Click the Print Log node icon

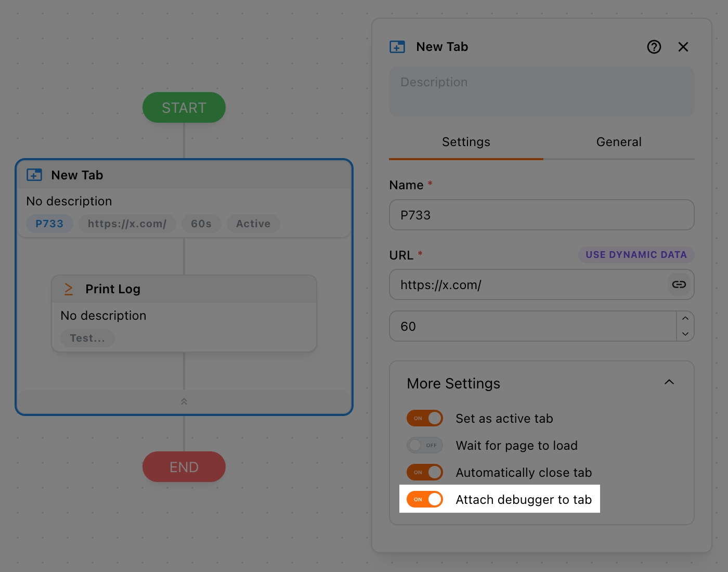pos(69,289)
